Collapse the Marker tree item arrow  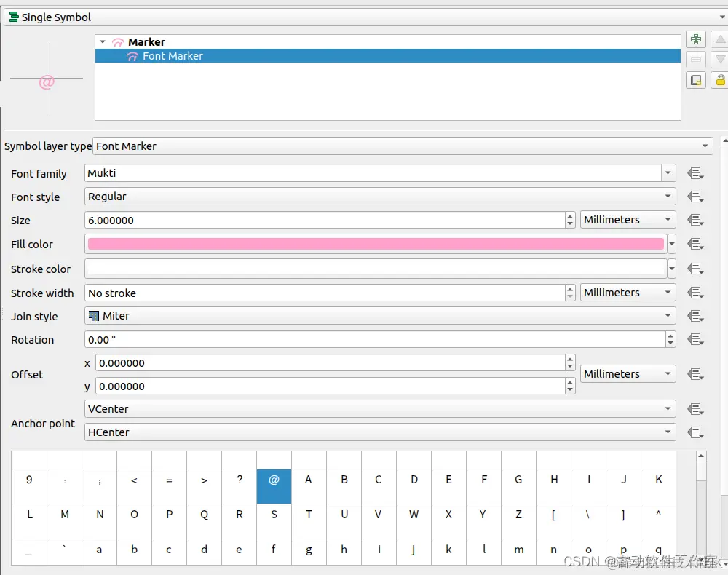click(x=103, y=41)
